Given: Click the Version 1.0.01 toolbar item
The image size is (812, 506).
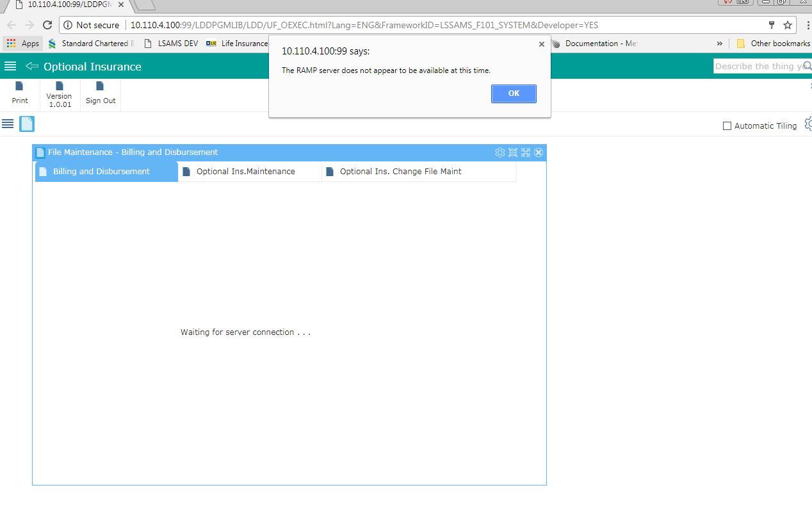Looking at the screenshot, I should [x=60, y=94].
